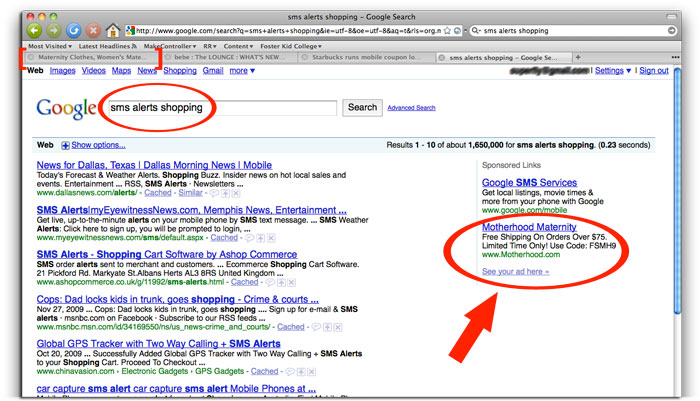The height and width of the screenshot is (401, 700).
Task: Open Google Shopping link
Action: pyautogui.click(x=180, y=71)
